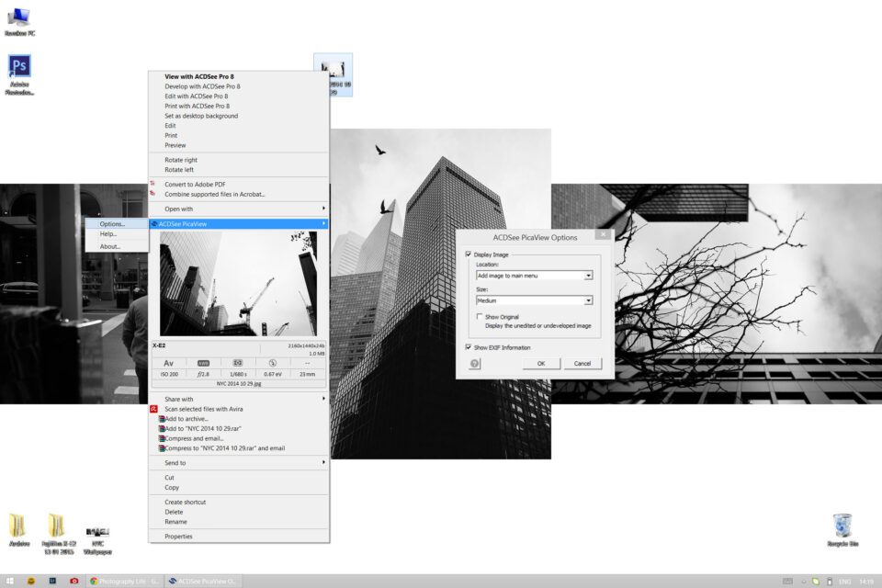Click Cancel in PicaView Options dialog
This screenshot has height=588, width=882.
(x=582, y=364)
